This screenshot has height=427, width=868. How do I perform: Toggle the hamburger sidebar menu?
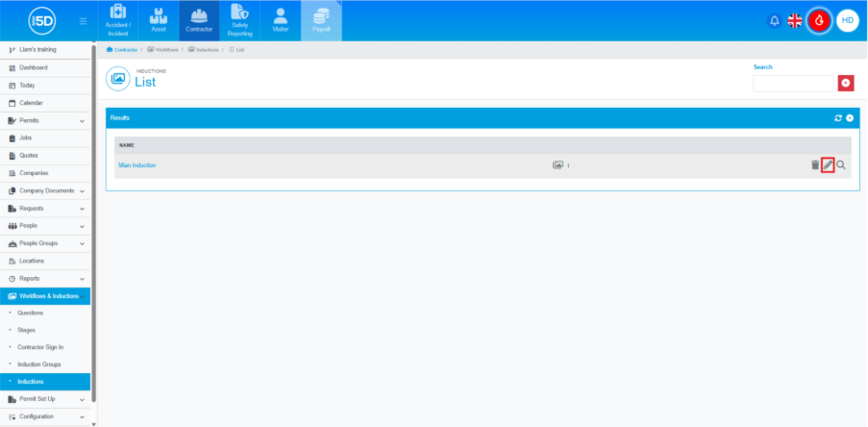[x=84, y=20]
